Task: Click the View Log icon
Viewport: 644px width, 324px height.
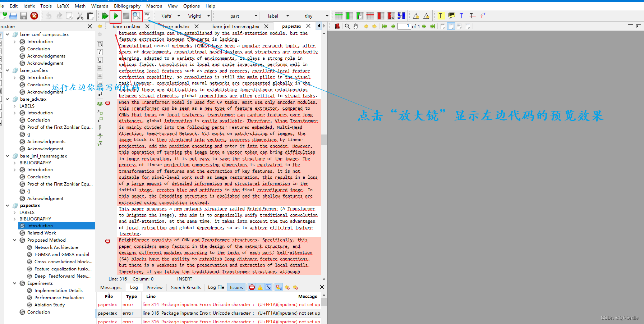Action: (147, 16)
